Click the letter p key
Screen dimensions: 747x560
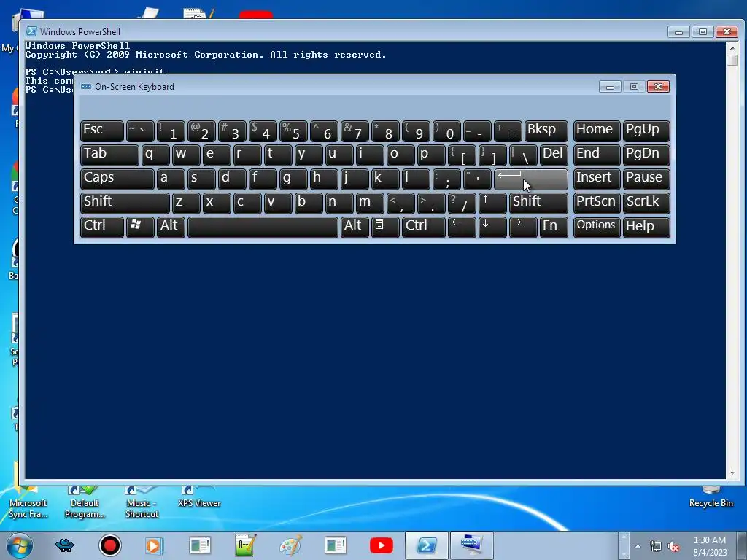coord(431,155)
